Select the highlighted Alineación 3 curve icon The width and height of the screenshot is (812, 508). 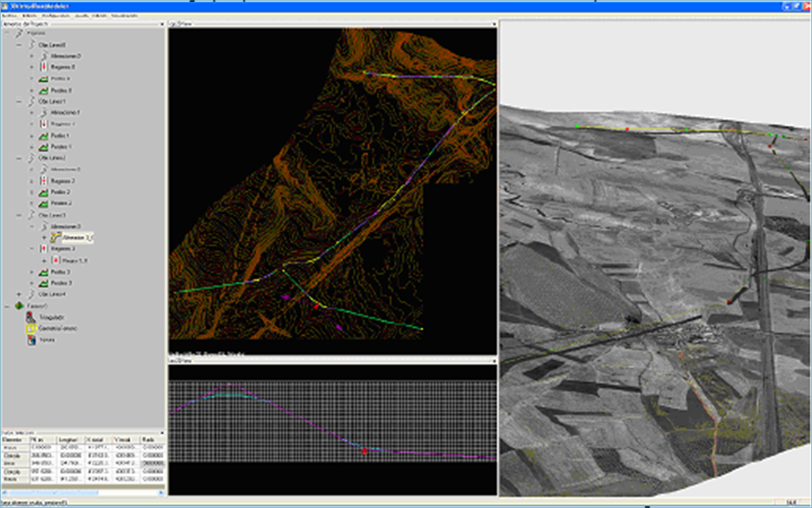click(56, 236)
